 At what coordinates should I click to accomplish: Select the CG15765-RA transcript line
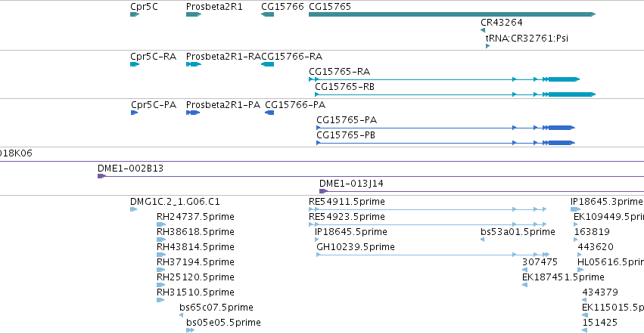[444, 79]
